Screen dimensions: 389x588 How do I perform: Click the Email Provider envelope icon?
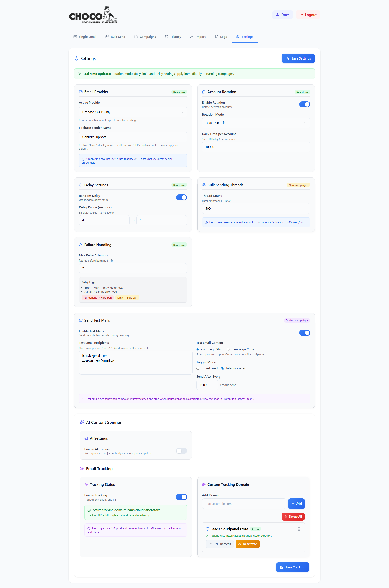(x=81, y=92)
